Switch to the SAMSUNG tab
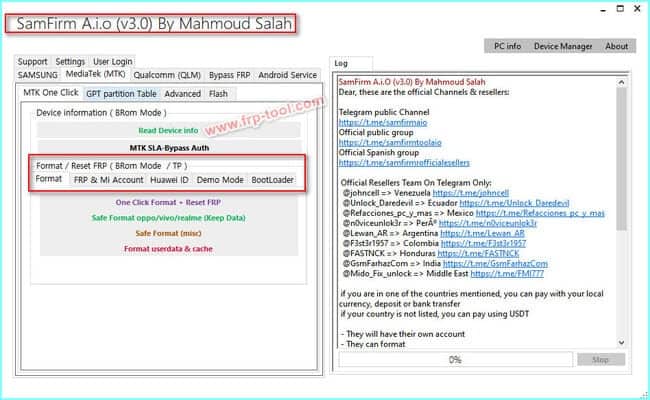 tap(37, 75)
